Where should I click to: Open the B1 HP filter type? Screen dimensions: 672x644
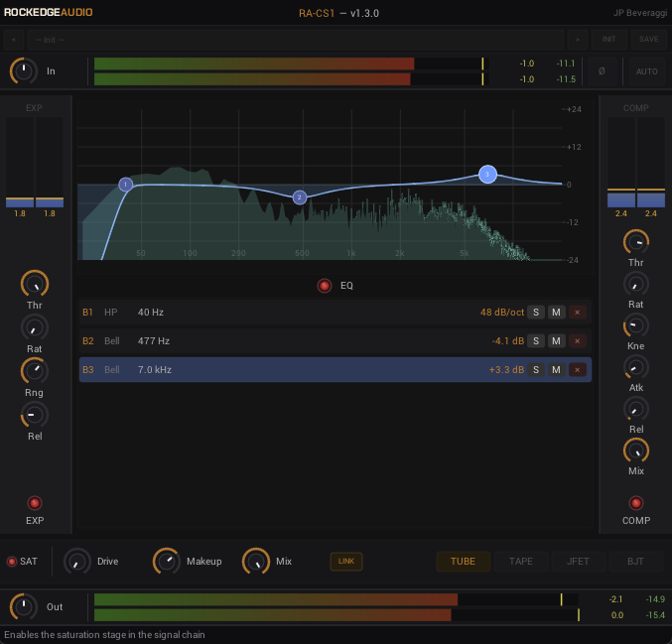point(110,313)
